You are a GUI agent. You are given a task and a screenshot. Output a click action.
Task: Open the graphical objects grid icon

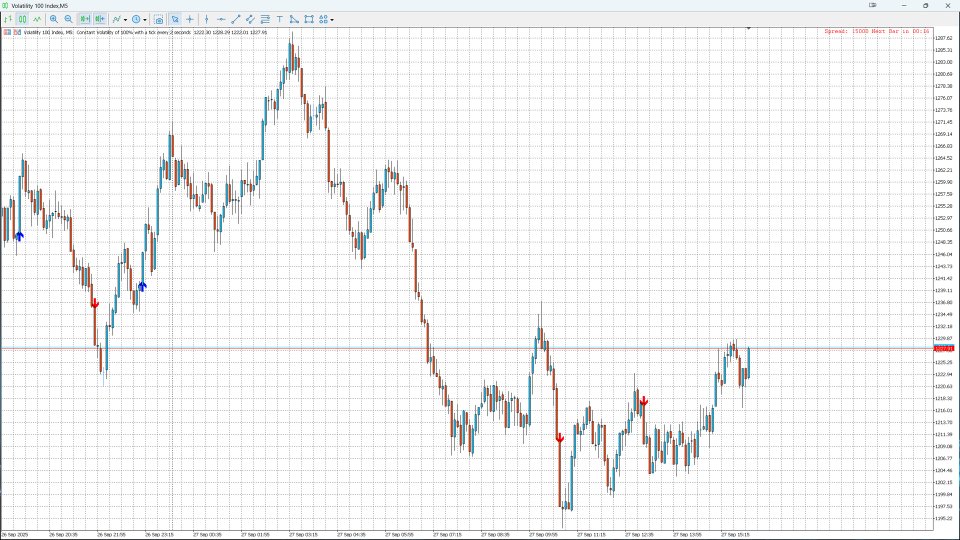[x=323, y=19]
